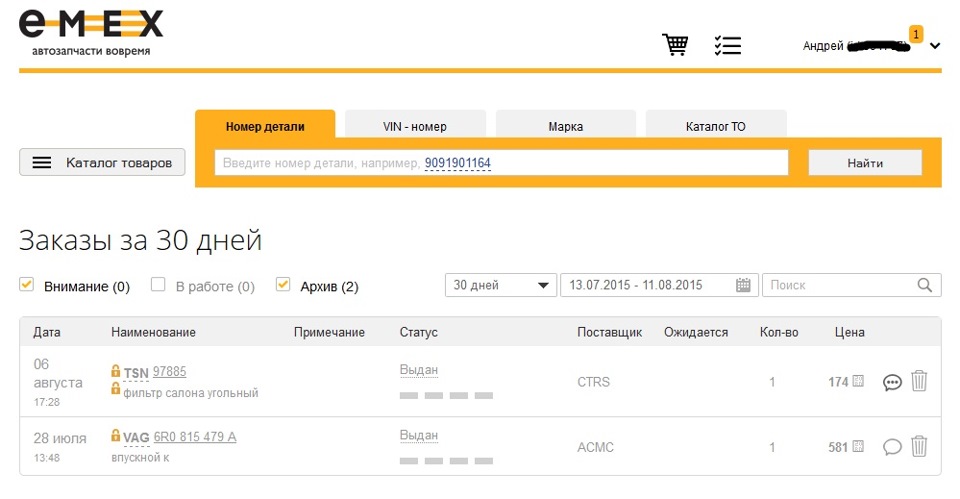The height and width of the screenshot is (499, 960).
Task: Click the VAG brand link
Action: point(136,438)
